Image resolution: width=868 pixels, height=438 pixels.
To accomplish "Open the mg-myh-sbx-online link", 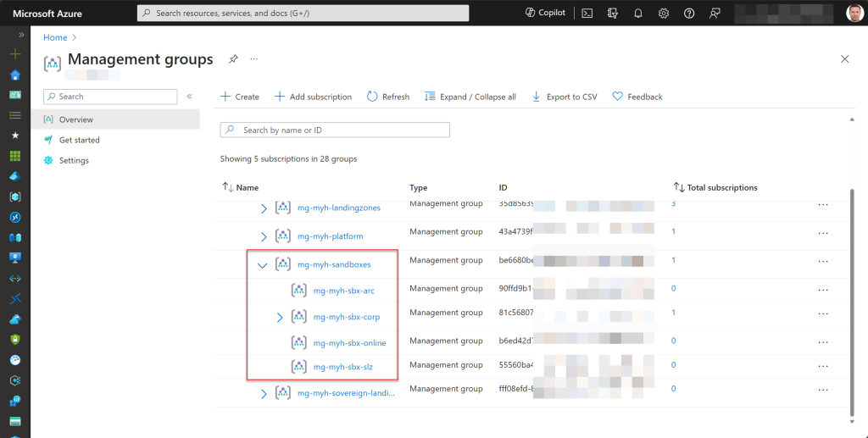I will click(349, 342).
